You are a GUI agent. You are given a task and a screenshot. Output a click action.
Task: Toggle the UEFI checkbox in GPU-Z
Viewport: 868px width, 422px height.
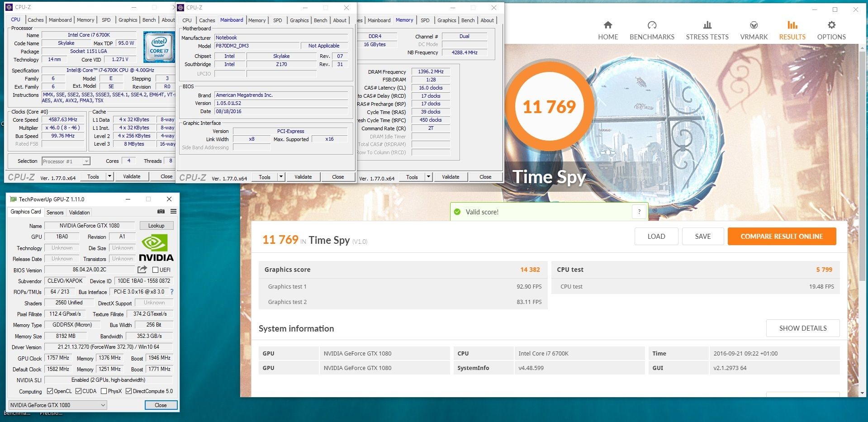[155, 270]
